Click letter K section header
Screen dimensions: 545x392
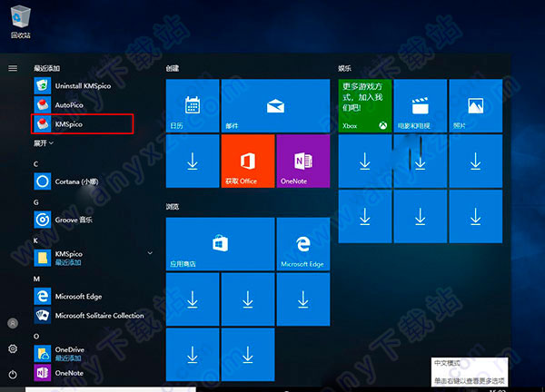(35, 240)
